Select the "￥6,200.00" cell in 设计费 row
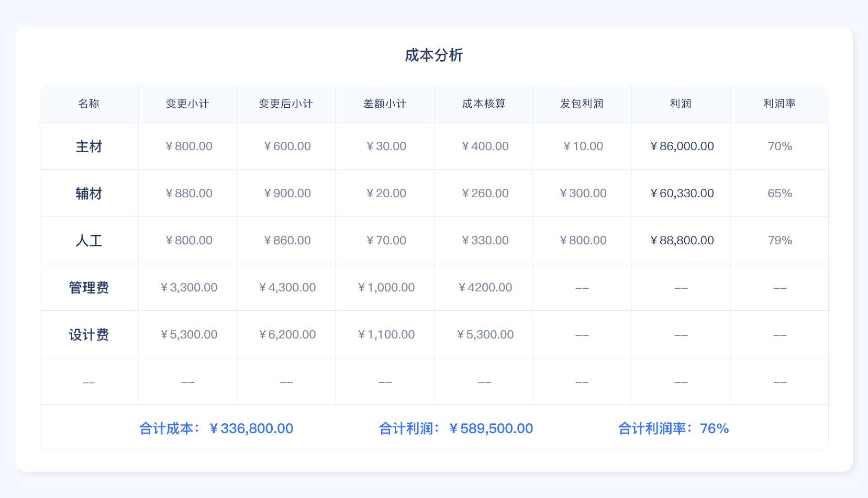 pyautogui.click(x=286, y=335)
